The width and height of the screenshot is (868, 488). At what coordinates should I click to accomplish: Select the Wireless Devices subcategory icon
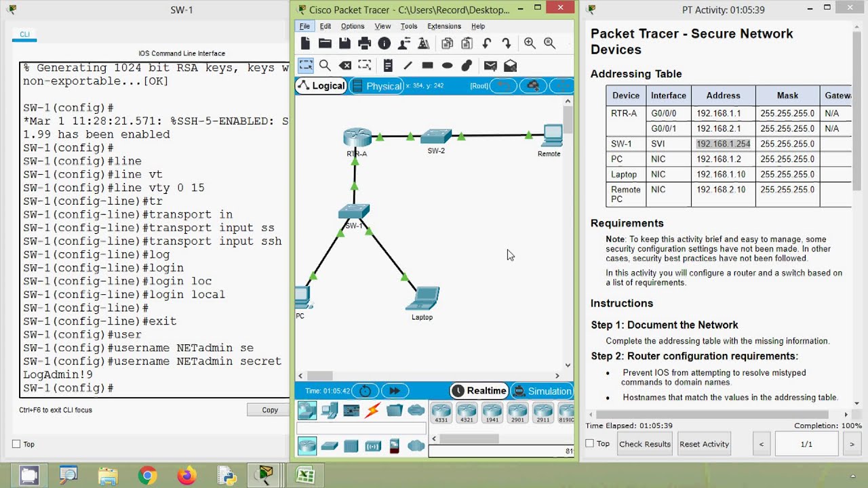coord(373,446)
